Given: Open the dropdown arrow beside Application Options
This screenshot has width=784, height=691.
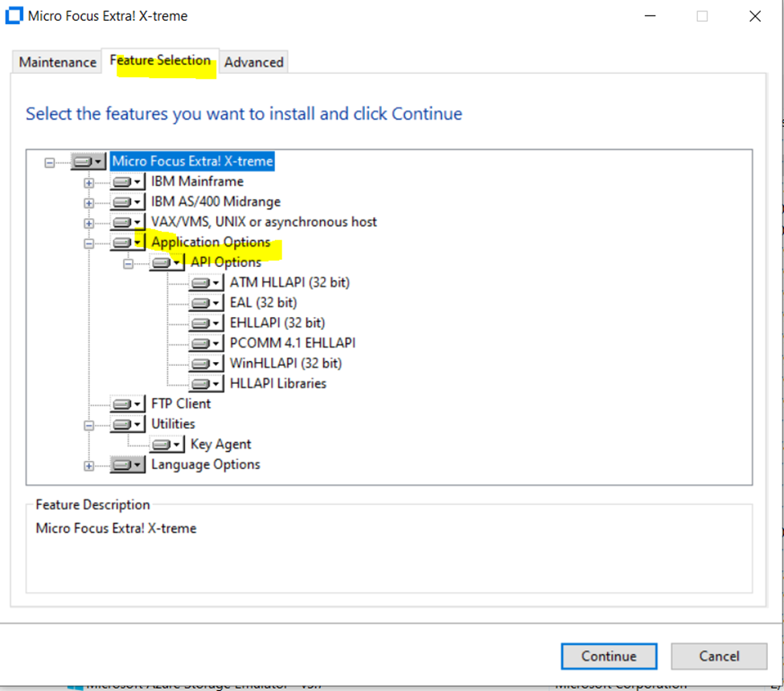Looking at the screenshot, I should coord(138,241).
